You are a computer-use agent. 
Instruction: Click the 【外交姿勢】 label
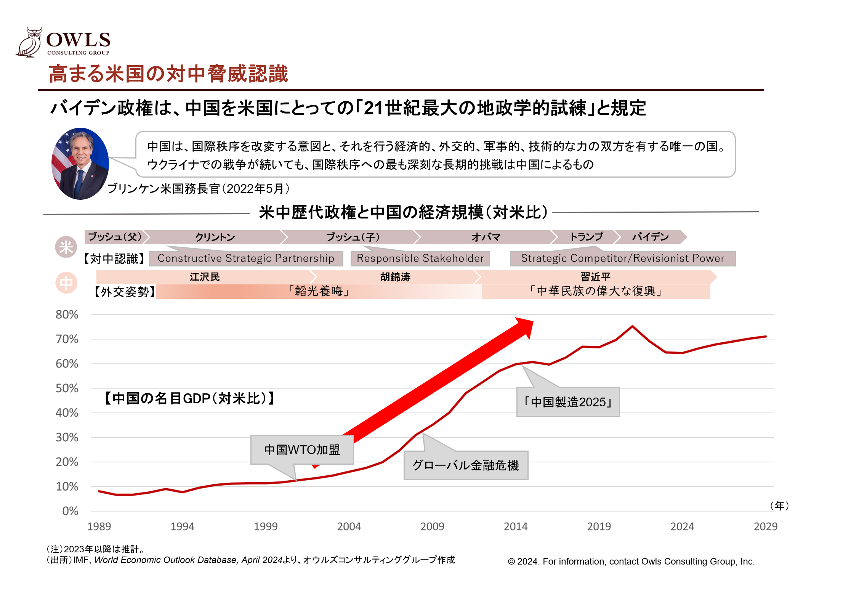[125, 292]
